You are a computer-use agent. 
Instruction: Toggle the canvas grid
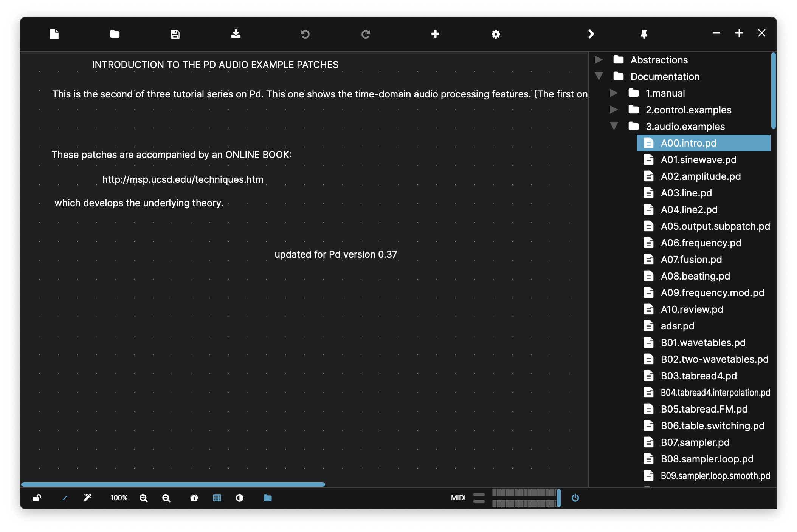pyautogui.click(x=217, y=498)
